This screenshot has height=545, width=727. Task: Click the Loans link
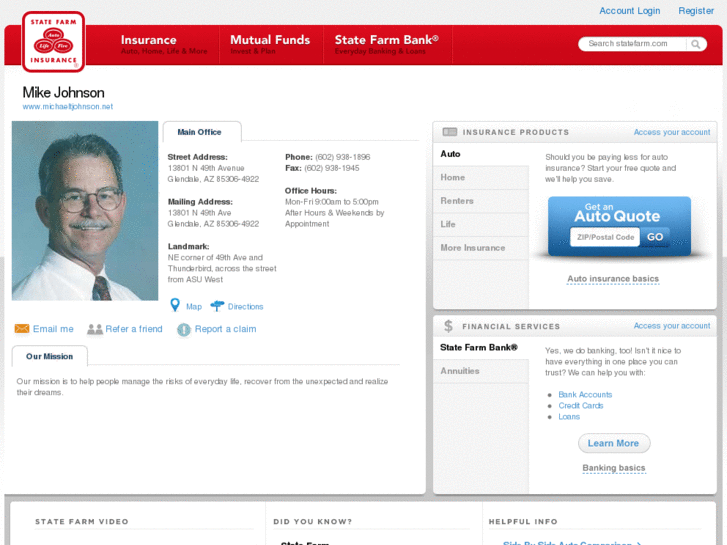tap(569, 417)
